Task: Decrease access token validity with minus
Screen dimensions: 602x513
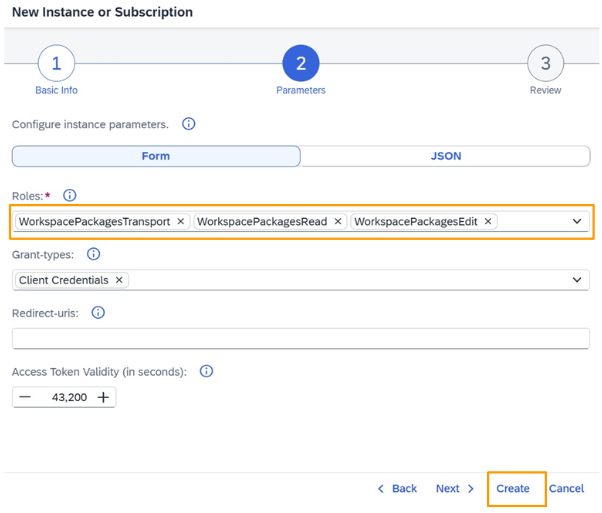Action: [25, 397]
